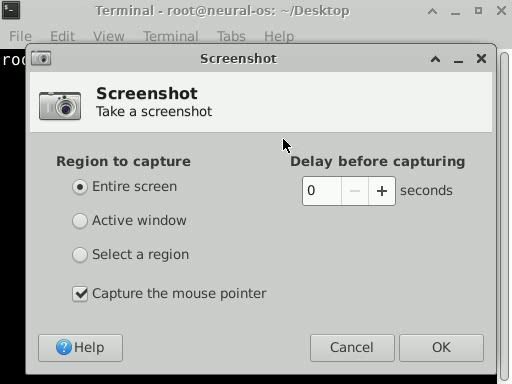Select Entire screen radio option
Image resolution: width=512 pixels, height=384 pixels.
click(x=80, y=187)
